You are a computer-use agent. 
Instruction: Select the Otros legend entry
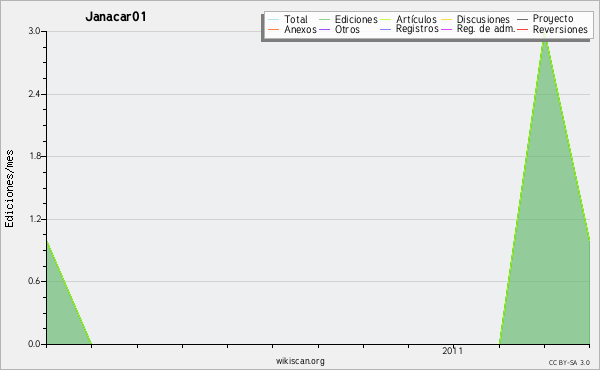coord(339,29)
